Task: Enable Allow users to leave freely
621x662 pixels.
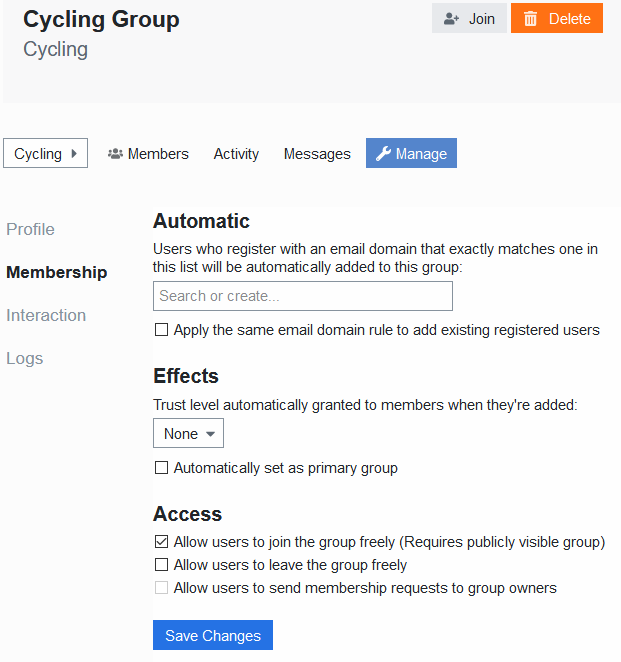Action: 161,564
